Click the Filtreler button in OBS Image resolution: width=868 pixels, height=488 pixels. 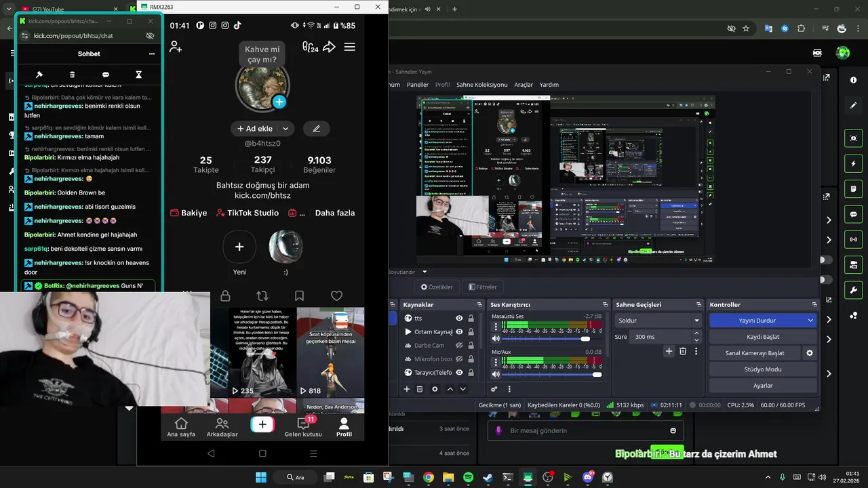click(481, 287)
